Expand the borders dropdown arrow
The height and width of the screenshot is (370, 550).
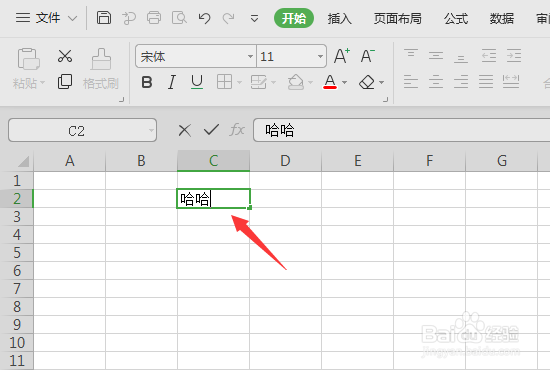(240, 82)
